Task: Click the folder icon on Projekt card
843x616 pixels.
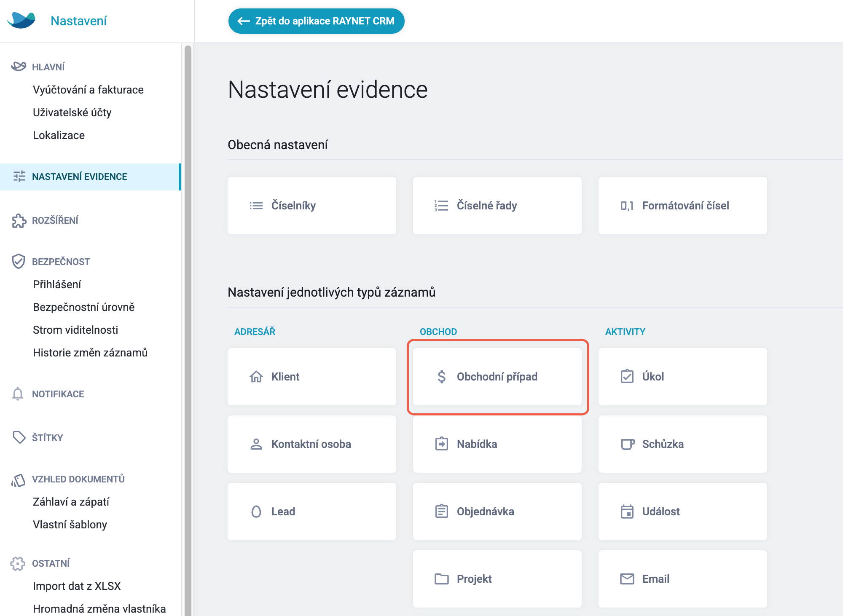Action: click(x=441, y=579)
